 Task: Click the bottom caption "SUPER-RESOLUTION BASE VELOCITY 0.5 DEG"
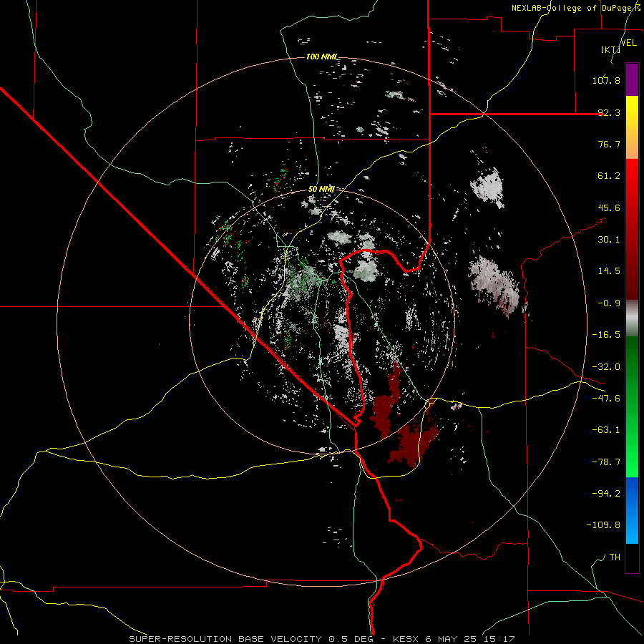pyautogui.click(x=251, y=639)
